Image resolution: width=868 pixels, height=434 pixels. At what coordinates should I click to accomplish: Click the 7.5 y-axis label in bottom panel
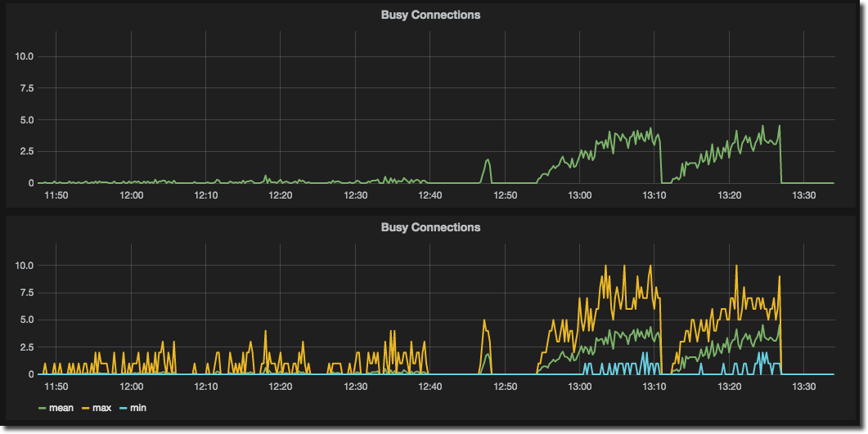click(x=27, y=293)
